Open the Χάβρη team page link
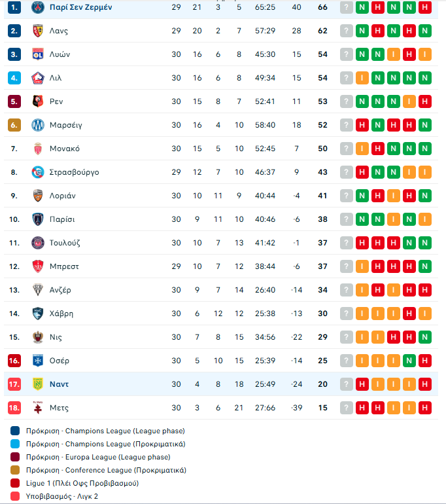 click(x=61, y=314)
